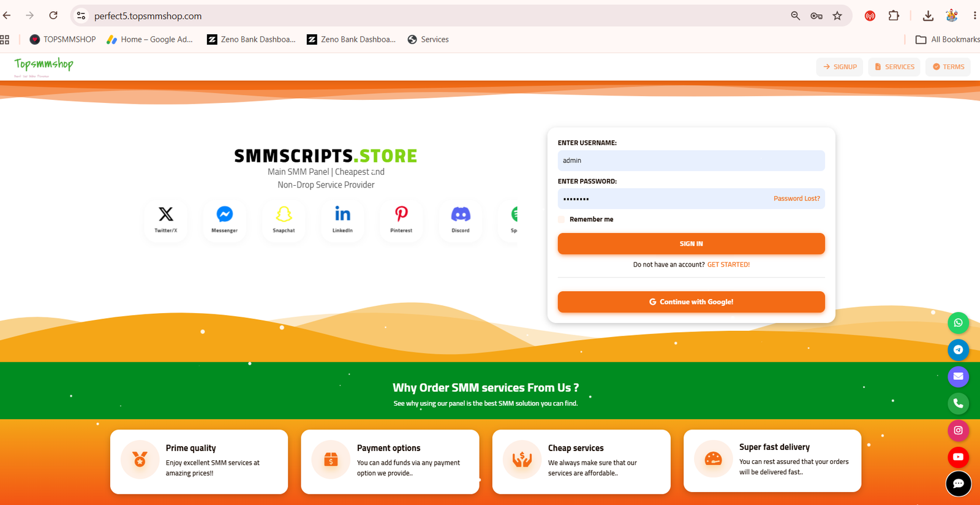The height and width of the screenshot is (505, 980).
Task: Go back using the browser back arrow
Action: click(x=7, y=15)
